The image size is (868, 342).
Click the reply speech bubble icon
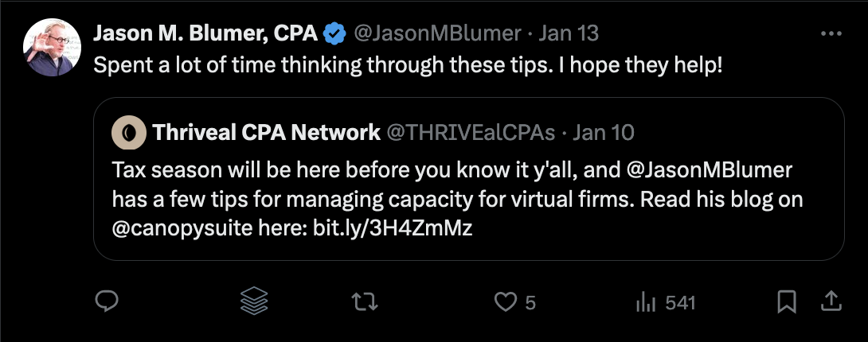click(x=107, y=302)
